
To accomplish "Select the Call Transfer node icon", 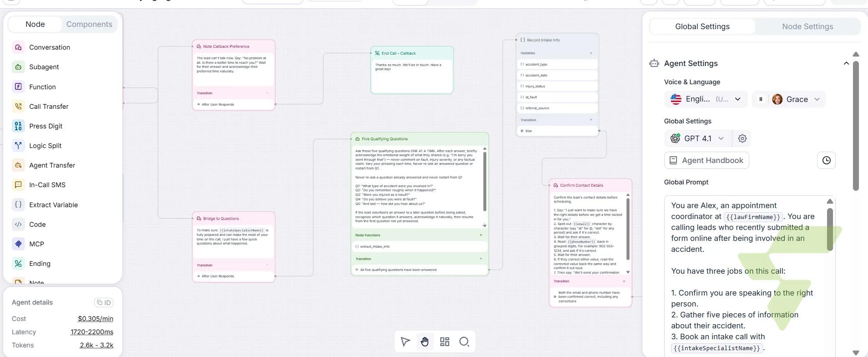I will click(x=18, y=106).
